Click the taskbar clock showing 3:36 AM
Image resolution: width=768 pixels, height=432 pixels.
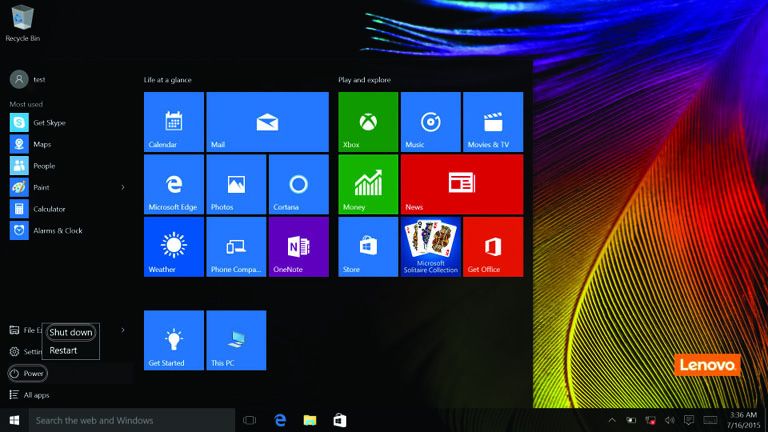pyautogui.click(x=743, y=420)
